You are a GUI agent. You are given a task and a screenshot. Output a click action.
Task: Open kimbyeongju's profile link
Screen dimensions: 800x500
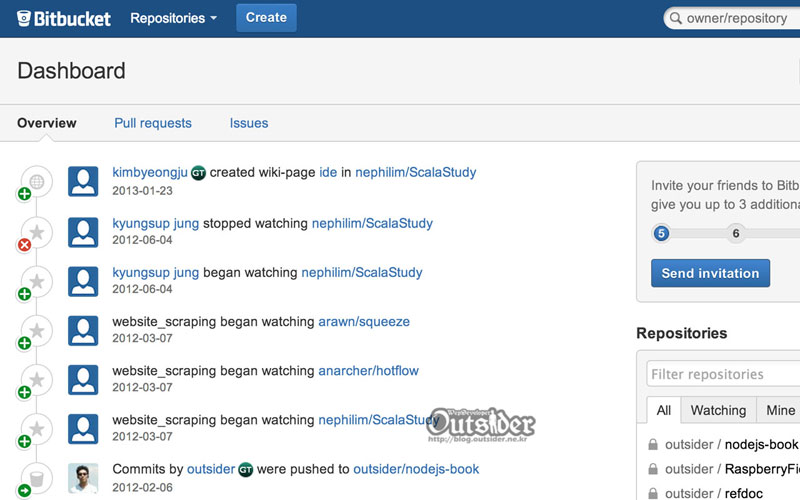click(150, 172)
